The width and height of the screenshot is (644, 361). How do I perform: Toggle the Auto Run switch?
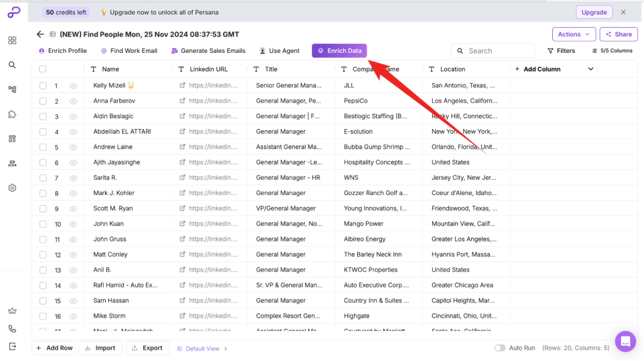499,348
